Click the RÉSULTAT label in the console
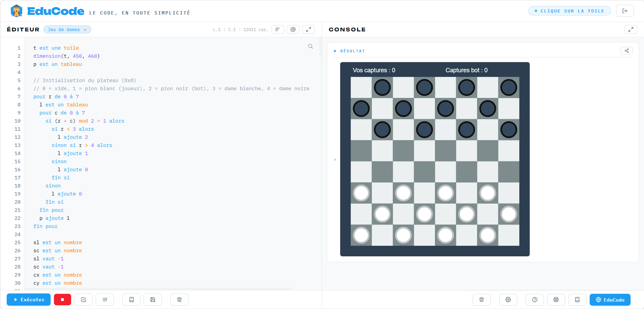Image resolution: width=644 pixels, height=309 pixels. click(x=352, y=51)
